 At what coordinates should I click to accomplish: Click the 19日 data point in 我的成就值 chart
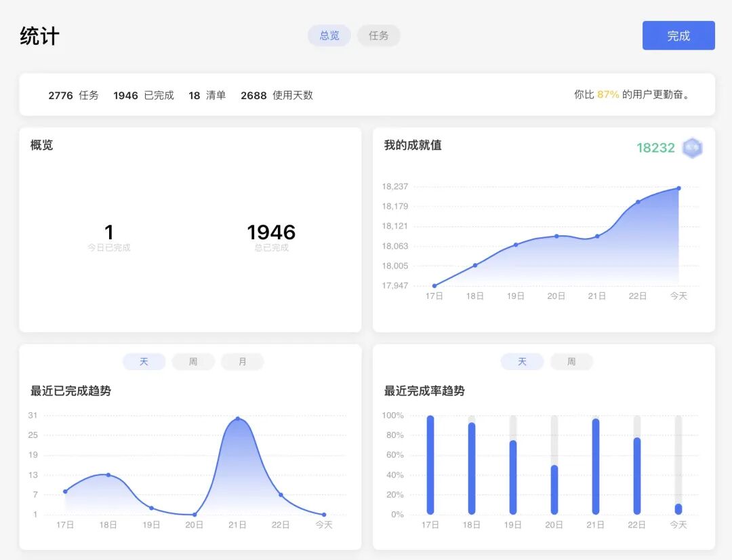pyautogui.click(x=515, y=245)
